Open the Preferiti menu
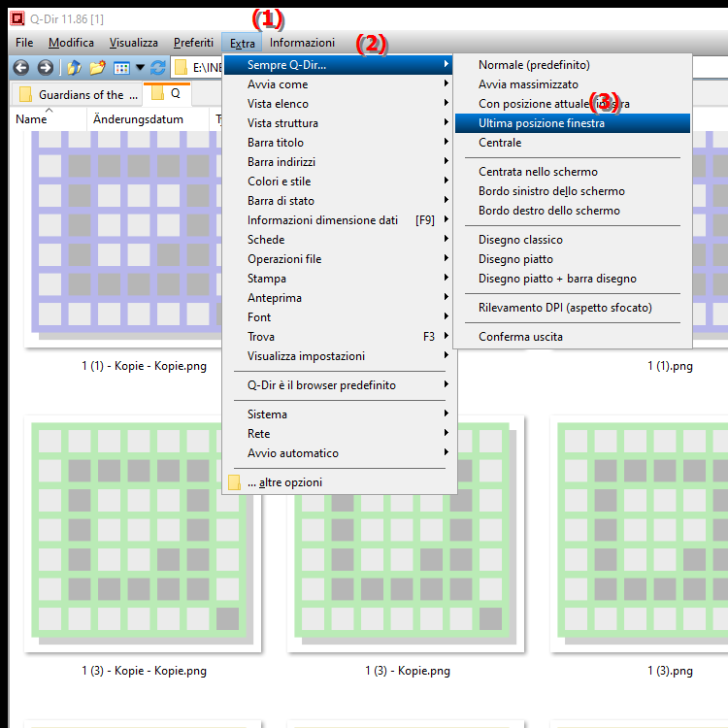 (x=193, y=43)
